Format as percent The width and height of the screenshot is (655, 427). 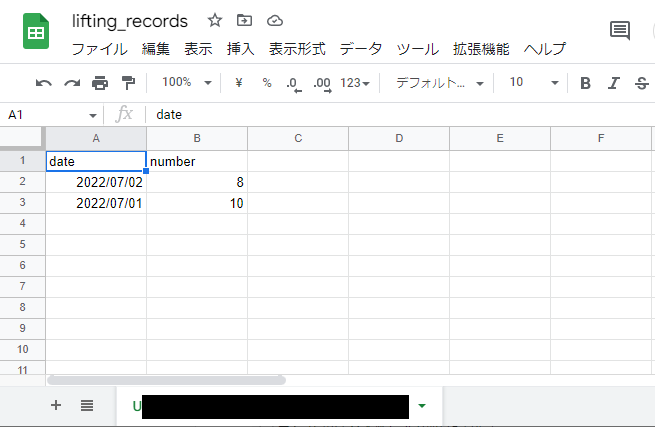[267, 83]
